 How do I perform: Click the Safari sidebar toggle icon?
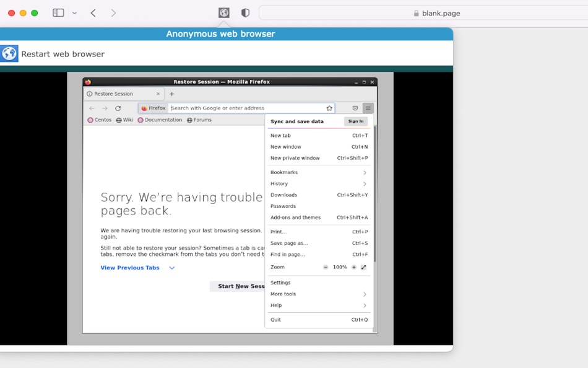(58, 13)
